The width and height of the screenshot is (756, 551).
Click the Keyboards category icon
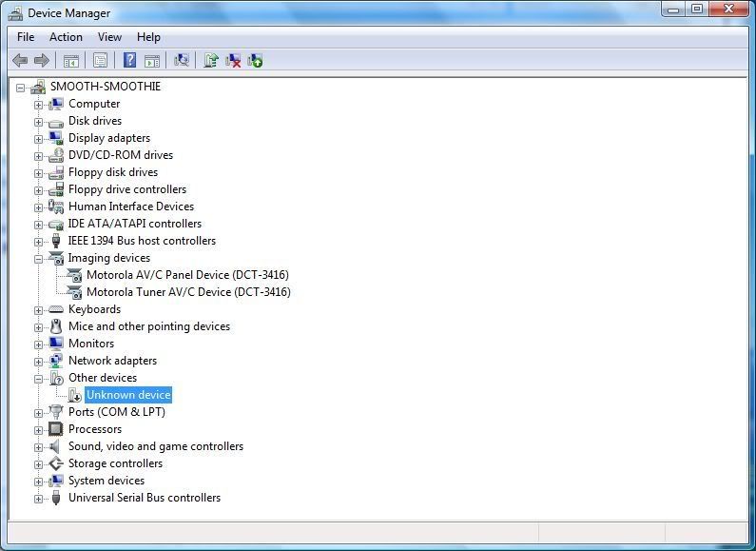click(56, 309)
